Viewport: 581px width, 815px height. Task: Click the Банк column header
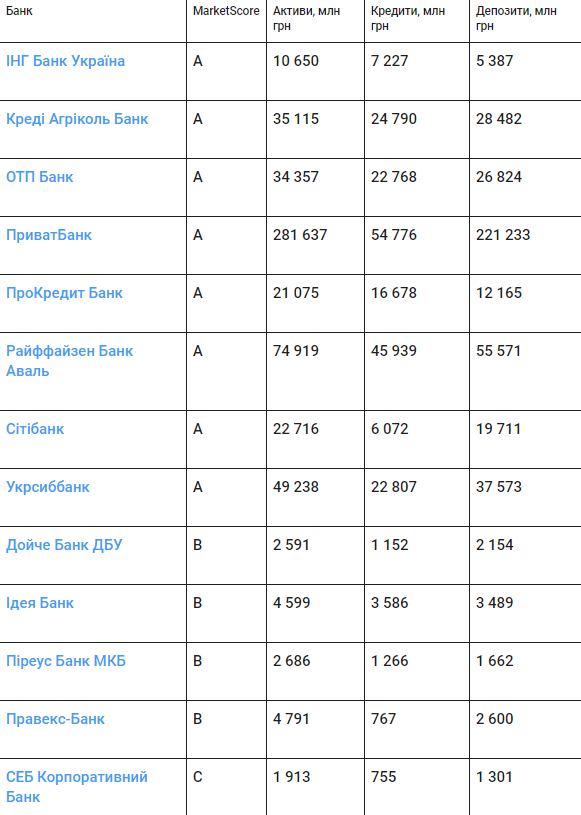(x=19, y=11)
